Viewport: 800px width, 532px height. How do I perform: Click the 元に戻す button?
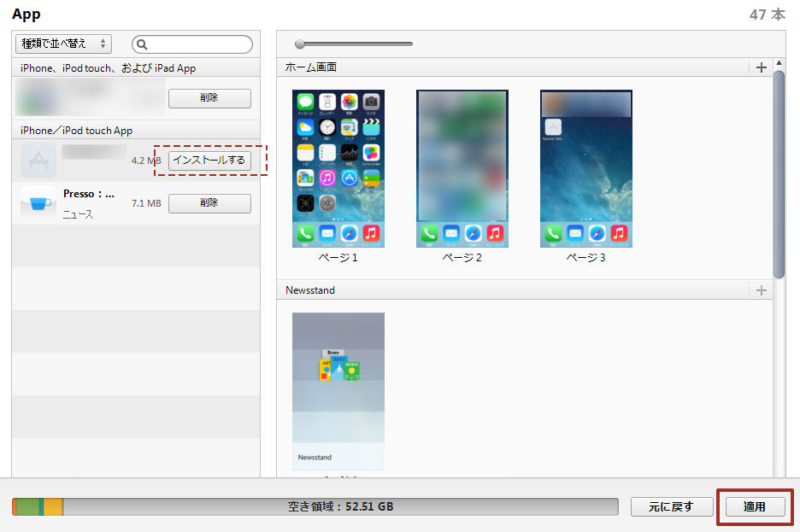point(672,506)
